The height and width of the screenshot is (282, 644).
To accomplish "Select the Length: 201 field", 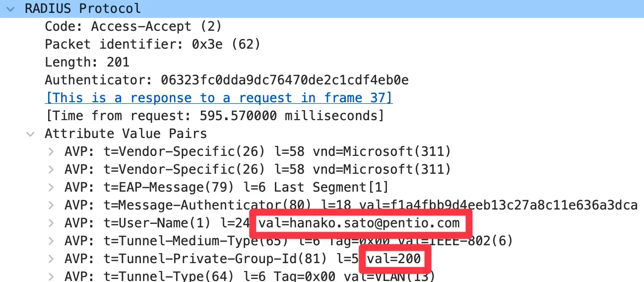I will coord(87,62).
